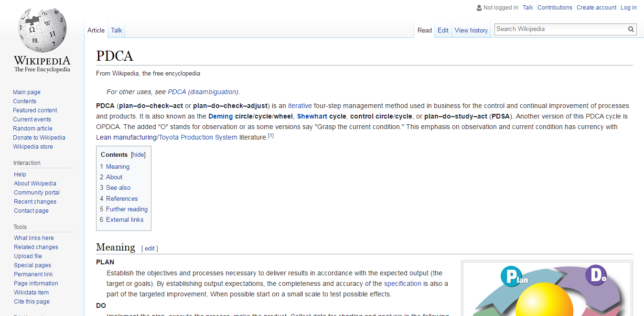This screenshot has width=644, height=316.
Task: Open Featured content sidebar link
Action: coord(35,110)
